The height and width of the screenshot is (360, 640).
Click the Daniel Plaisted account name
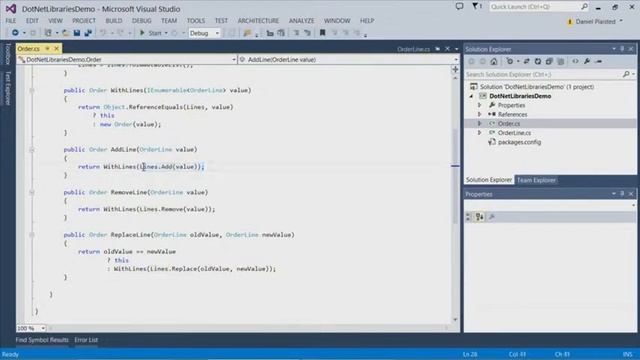click(x=596, y=21)
